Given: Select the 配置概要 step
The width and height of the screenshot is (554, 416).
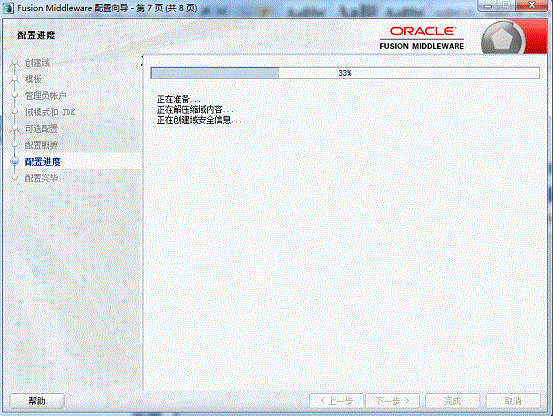Looking at the screenshot, I should pyautogui.click(x=41, y=145).
